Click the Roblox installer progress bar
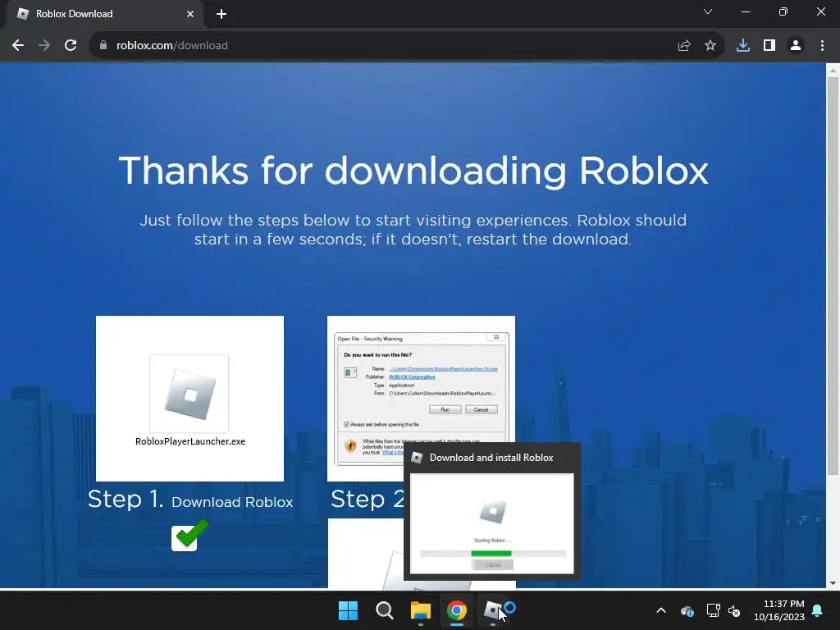The image size is (840, 630). [x=493, y=554]
